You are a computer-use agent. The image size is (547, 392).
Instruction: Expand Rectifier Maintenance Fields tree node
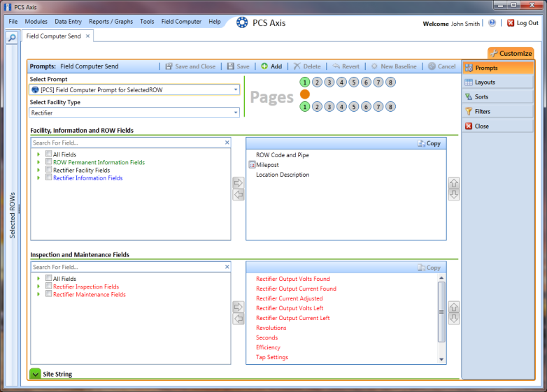tap(38, 294)
